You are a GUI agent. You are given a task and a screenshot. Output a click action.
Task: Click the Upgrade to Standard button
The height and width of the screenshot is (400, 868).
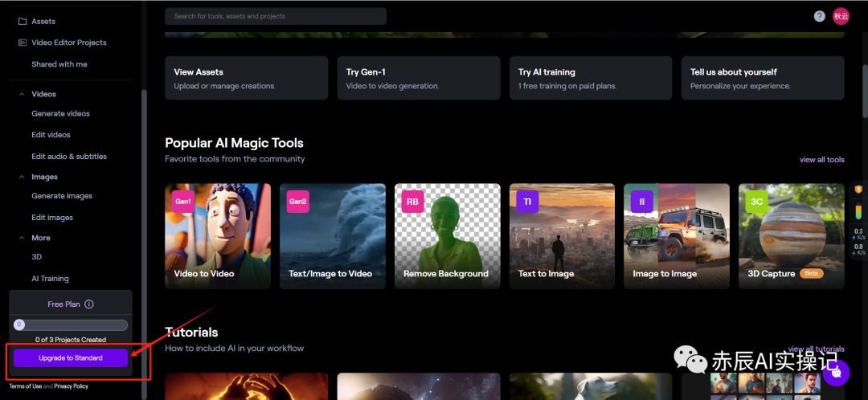click(x=71, y=358)
